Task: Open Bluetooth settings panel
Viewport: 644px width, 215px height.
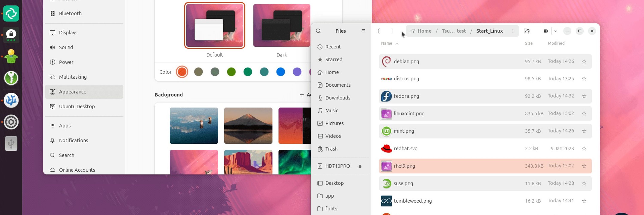Action: 84,14
